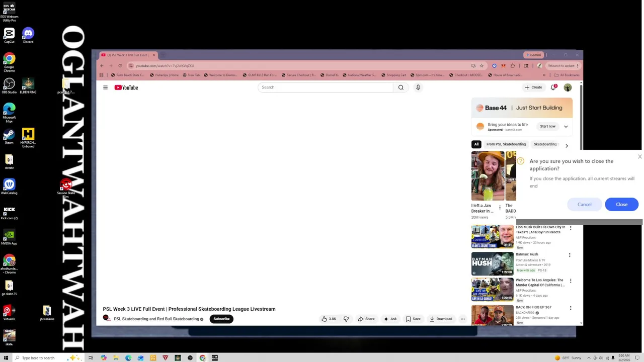The width and height of the screenshot is (644, 362).
Task: Open the YouTube hamburger guide menu
Action: point(105,87)
